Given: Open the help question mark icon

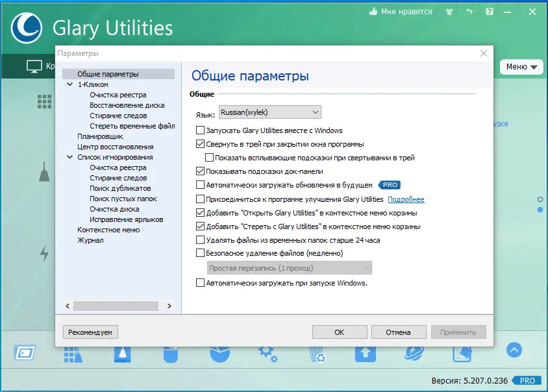Looking at the screenshot, I should pos(490,12).
